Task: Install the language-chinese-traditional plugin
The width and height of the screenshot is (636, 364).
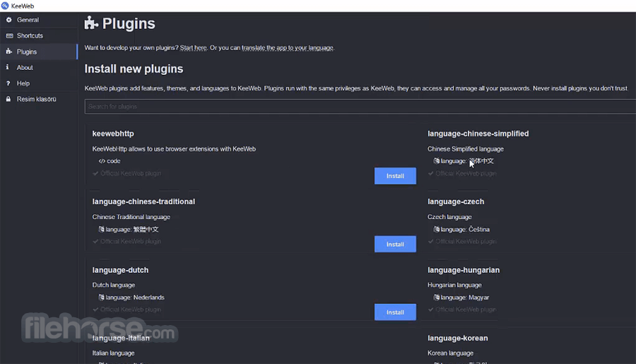Action: [395, 244]
